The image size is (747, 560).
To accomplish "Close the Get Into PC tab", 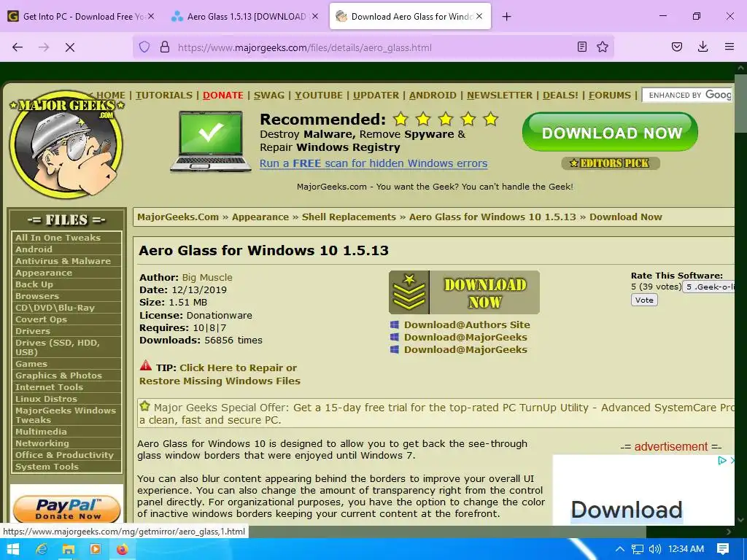I will click(x=151, y=16).
